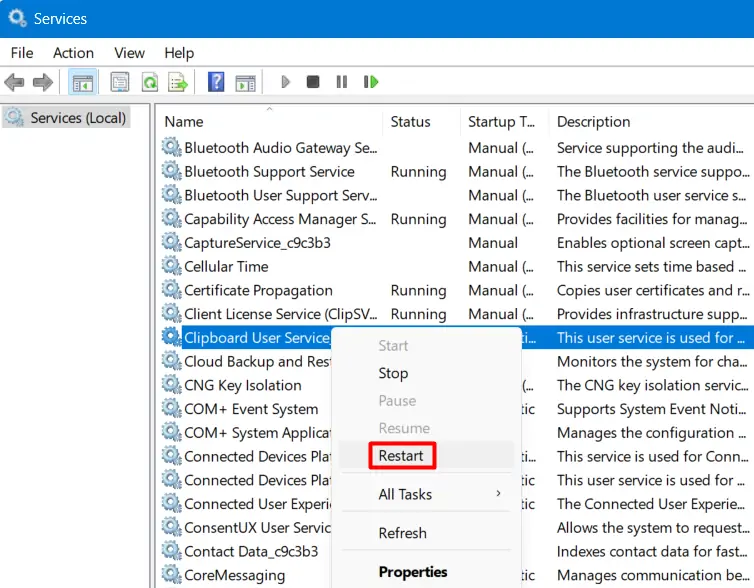Click 'Allows the system to request...' description
Image resolution: width=754 pixels, height=588 pixels.
tap(653, 528)
